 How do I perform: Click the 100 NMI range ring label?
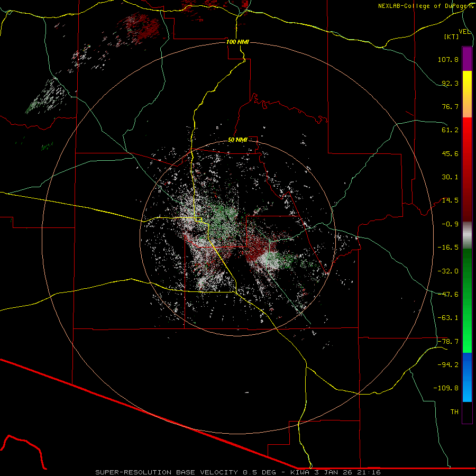tap(237, 42)
